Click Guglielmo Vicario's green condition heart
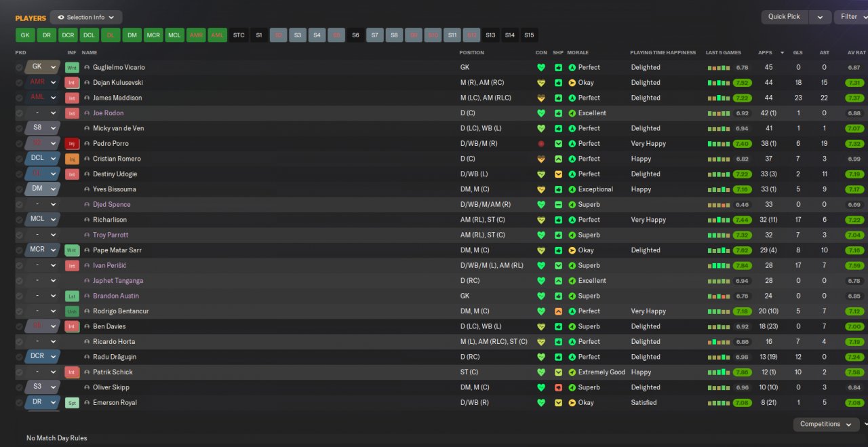The image size is (868, 447). coord(540,67)
